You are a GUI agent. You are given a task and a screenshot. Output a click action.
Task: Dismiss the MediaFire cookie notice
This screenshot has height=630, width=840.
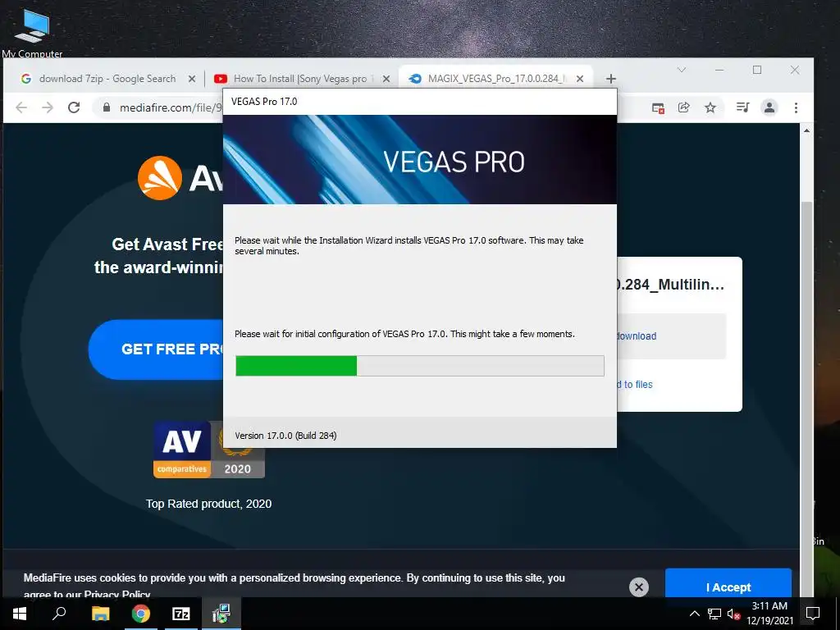tap(638, 587)
